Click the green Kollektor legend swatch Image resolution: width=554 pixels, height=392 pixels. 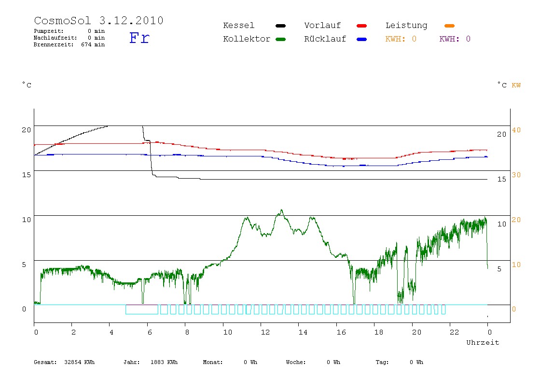click(x=280, y=39)
